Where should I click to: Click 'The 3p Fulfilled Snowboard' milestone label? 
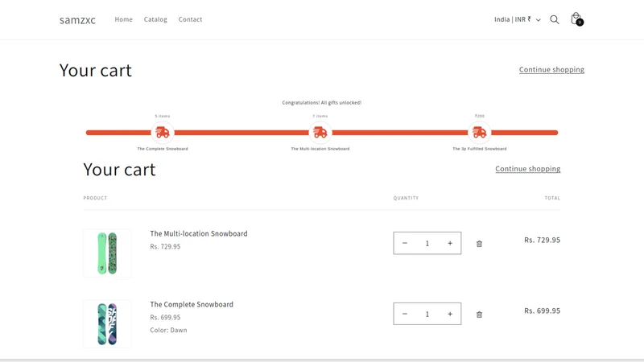[479, 149]
